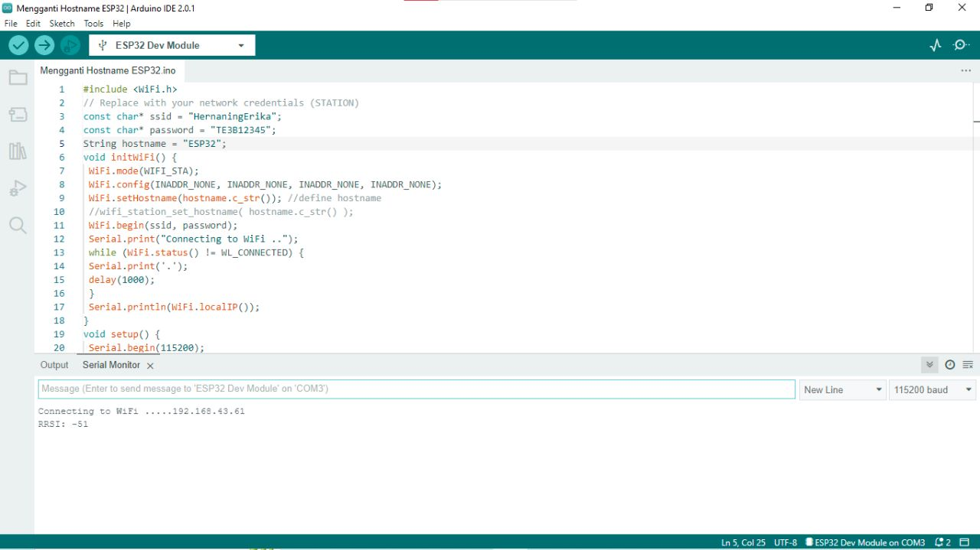The width and height of the screenshot is (980, 550).
Task: Open the Edit menu
Action: pos(33,24)
